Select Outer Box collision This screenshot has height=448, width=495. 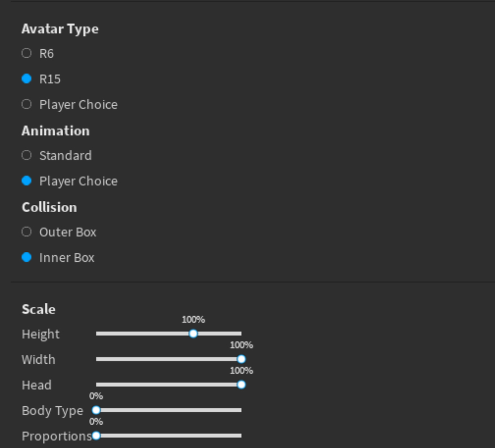[x=26, y=232]
